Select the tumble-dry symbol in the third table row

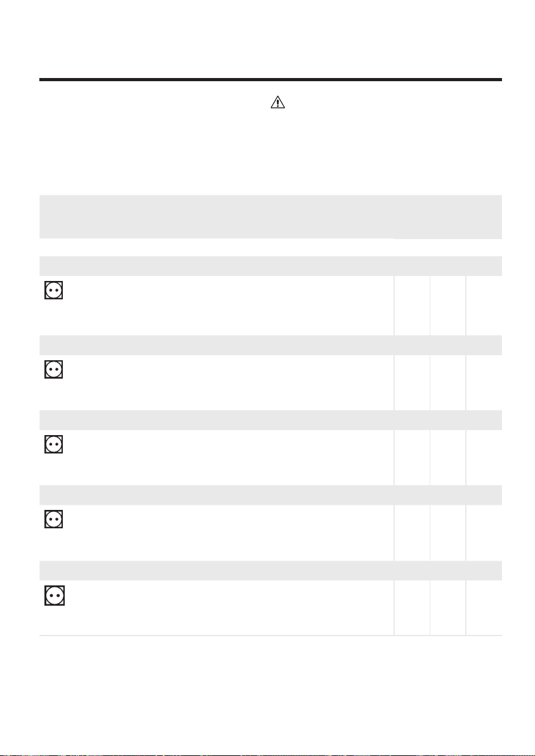(x=54, y=444)
